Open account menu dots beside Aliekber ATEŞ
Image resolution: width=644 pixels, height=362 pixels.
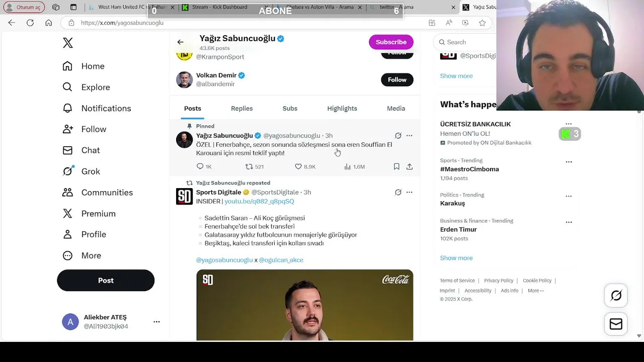156,322
